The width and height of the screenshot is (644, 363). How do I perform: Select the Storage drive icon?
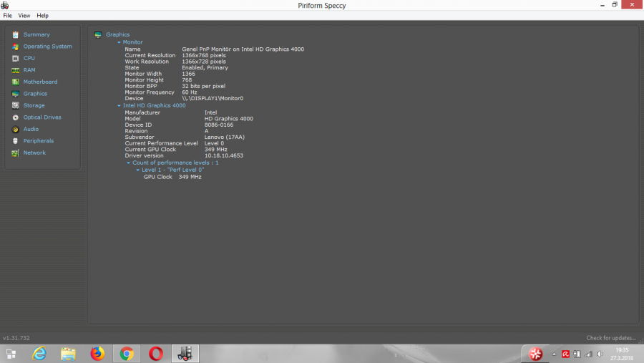15,106
